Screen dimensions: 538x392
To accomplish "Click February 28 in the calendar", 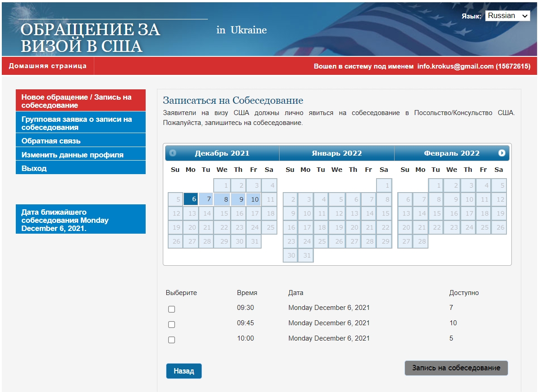I will point(421,241).
